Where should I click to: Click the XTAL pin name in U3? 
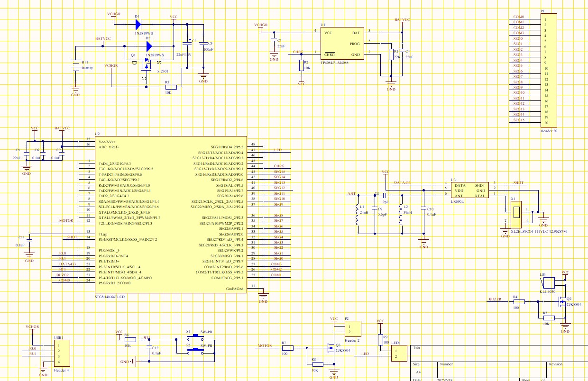coord(479,195)
